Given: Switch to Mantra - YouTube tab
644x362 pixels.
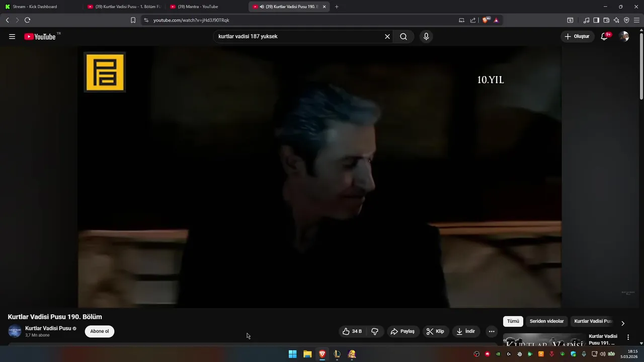Looking at the screenshot, I should click(206, 7).
